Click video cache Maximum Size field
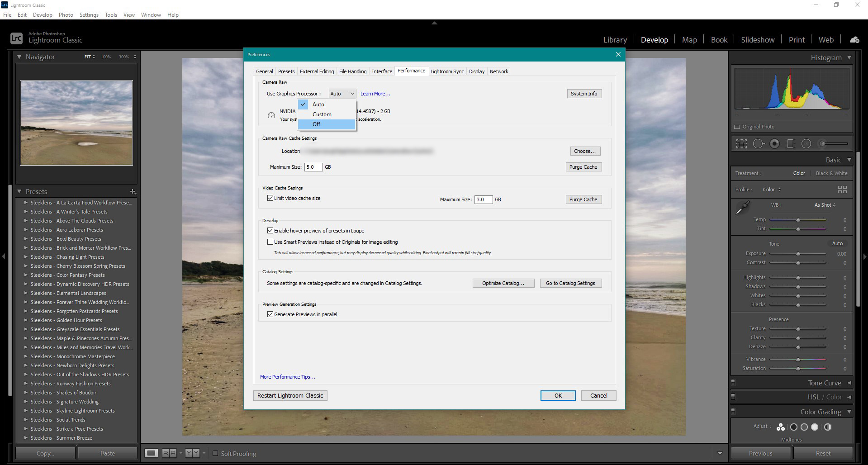 (483, 199)
